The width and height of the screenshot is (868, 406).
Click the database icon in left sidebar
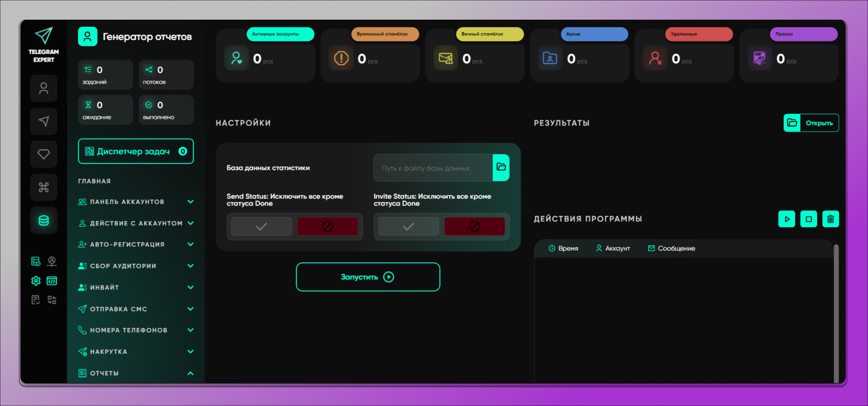click(x=43, y=221)
